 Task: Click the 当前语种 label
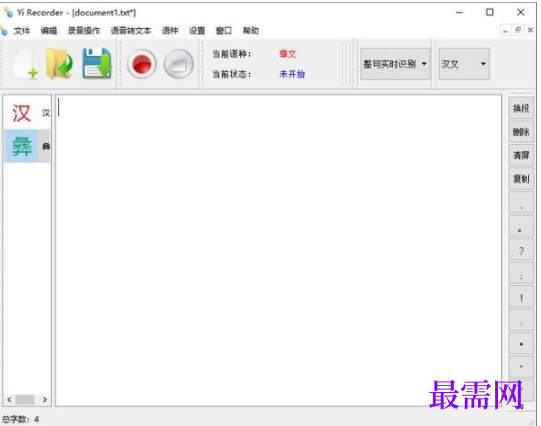[x=232, y=54]
